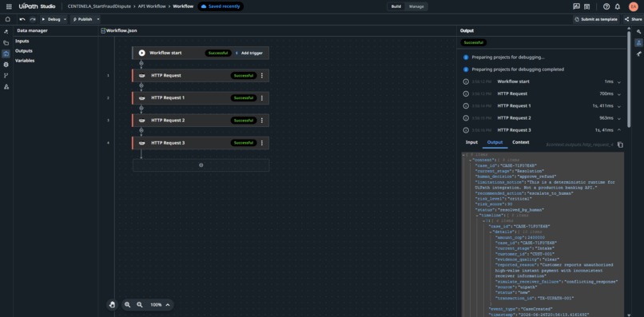Collapse the "timeline" JSON node
The width and height of the screenshot is (644, 317).
[477, 216]
